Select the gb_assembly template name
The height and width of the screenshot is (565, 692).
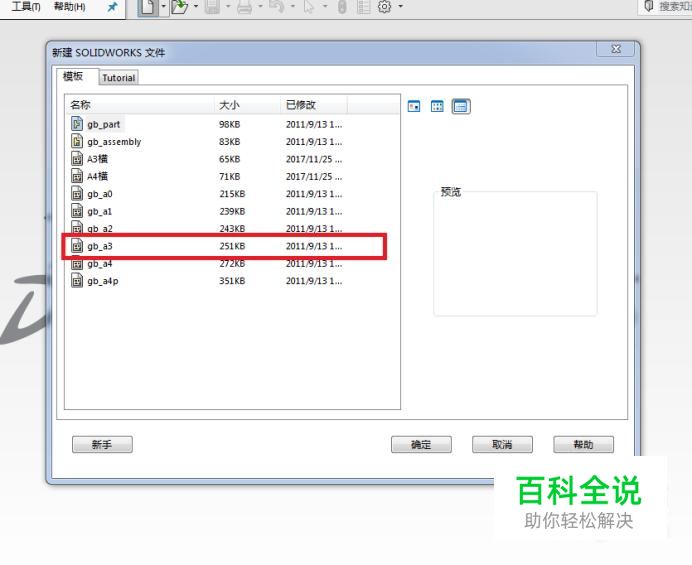[x=114, y=142]
